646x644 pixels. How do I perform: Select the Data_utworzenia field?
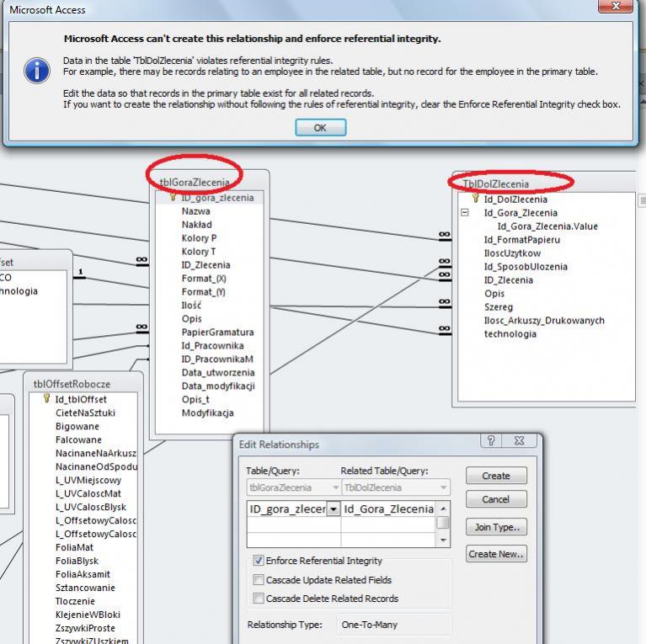pyautogui.click(x=218, y=373)
